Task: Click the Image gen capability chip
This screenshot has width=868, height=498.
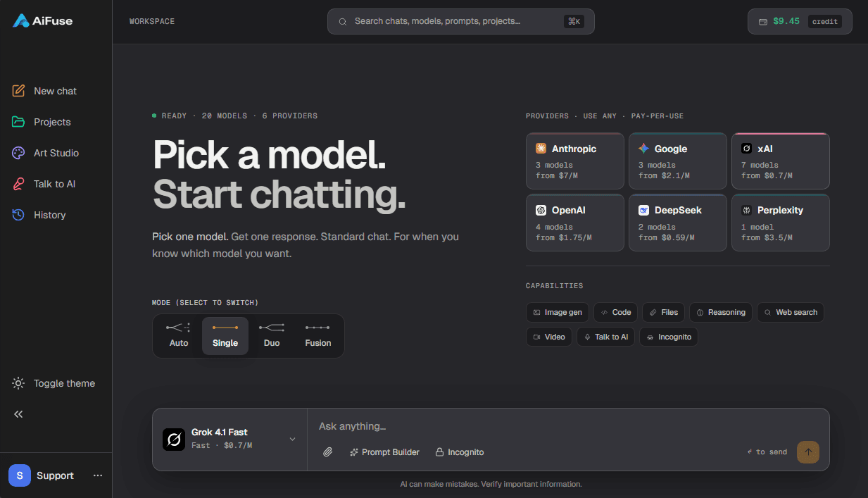Action: point(558,312)
